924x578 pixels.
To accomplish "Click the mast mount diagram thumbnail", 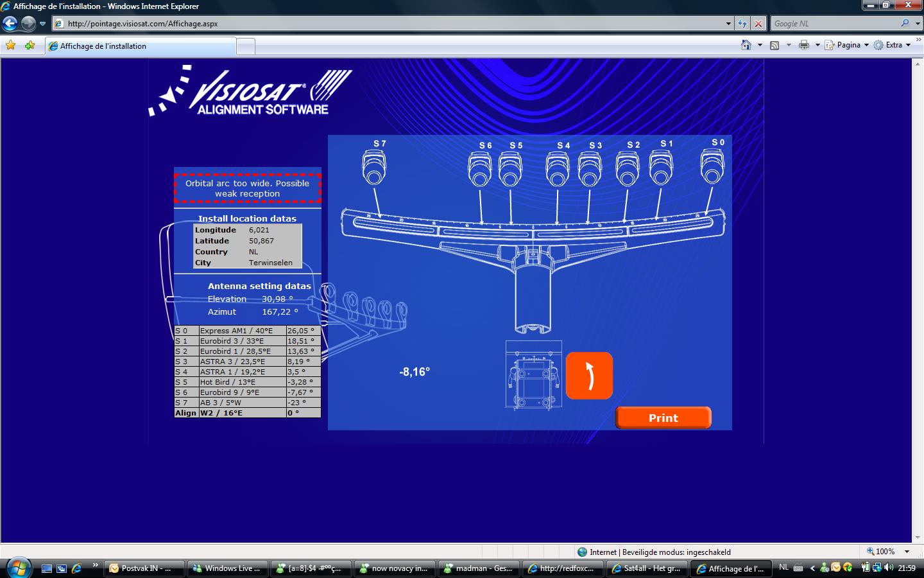I will tap(533, 376).
